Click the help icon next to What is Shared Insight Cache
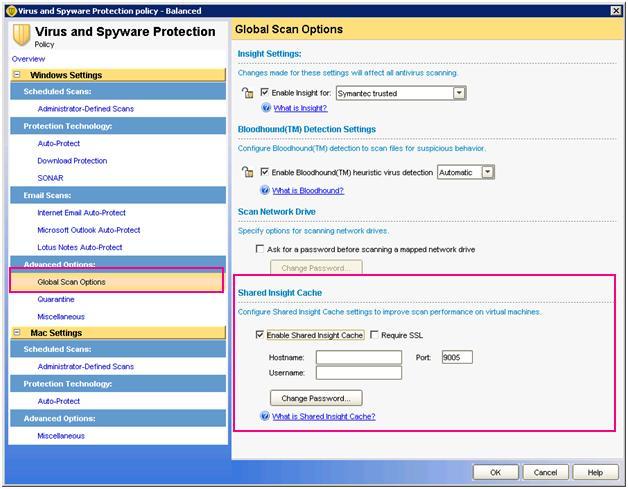The height and width of the screenshot is (489, 628). (x=265, y=416)
